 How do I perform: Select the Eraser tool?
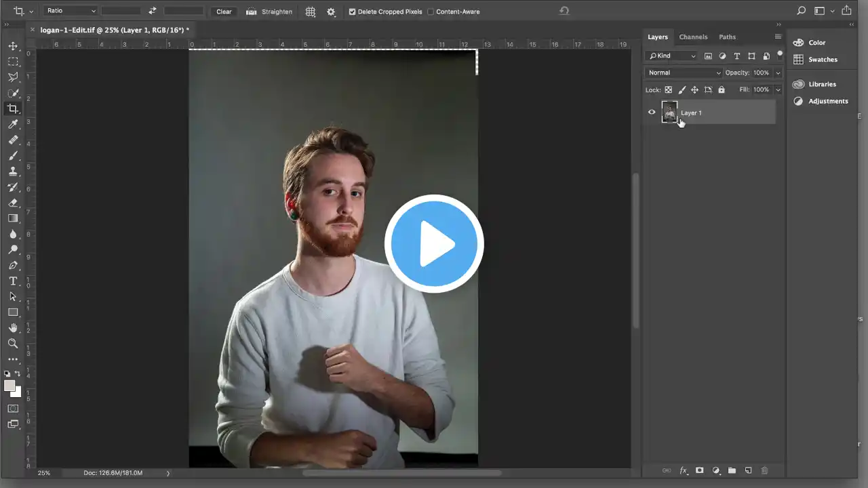tap(13, 203)
